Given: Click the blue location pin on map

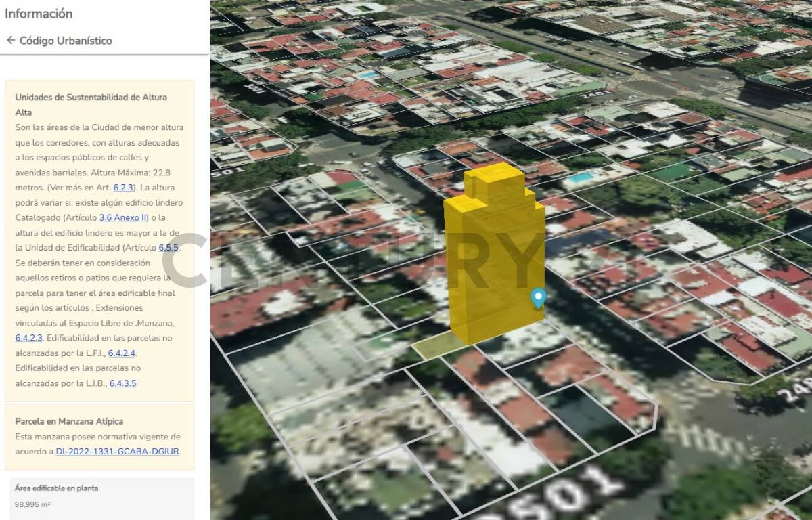Looking at the screenshot, I should (x=538, y=297).
